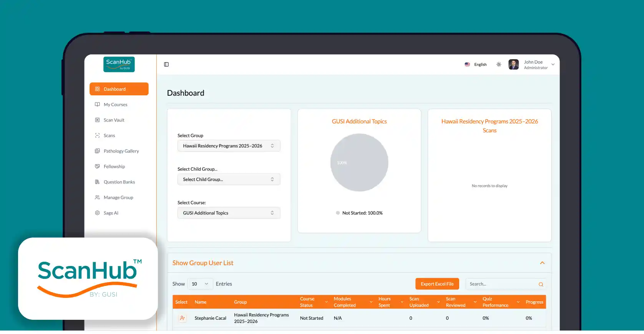Click the 'N/A' modules completed cell
644x334 pixels.
click(338, 318)
